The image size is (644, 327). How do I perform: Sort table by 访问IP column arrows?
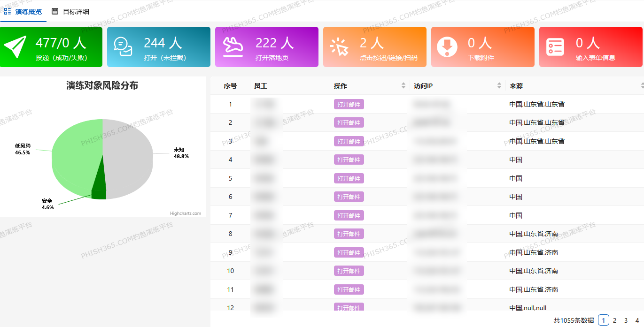[499, 85]
